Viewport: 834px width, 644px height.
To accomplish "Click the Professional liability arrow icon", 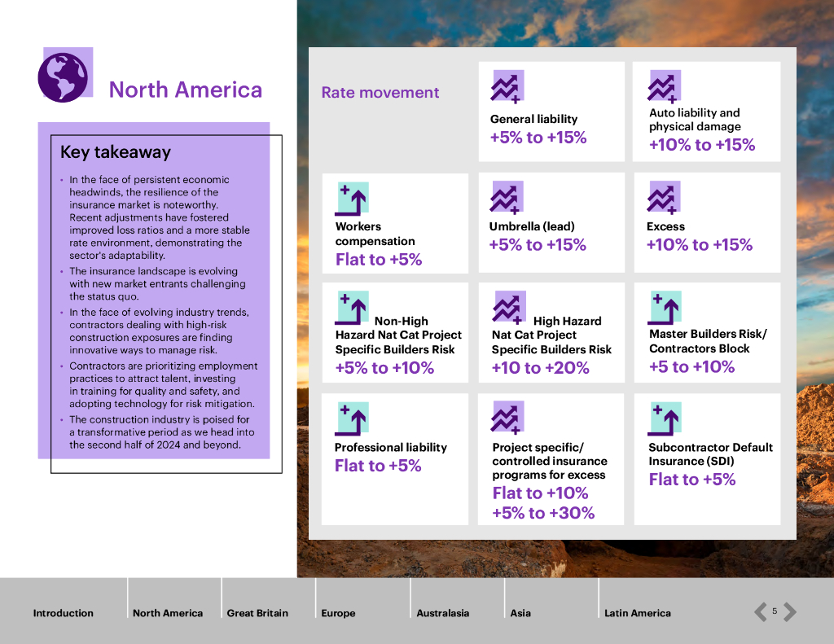I will point(352,419).
